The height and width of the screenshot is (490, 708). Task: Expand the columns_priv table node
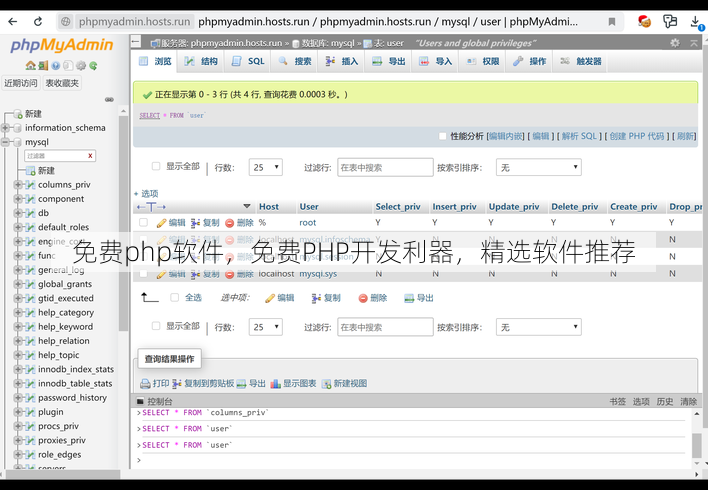pos(18,185)
